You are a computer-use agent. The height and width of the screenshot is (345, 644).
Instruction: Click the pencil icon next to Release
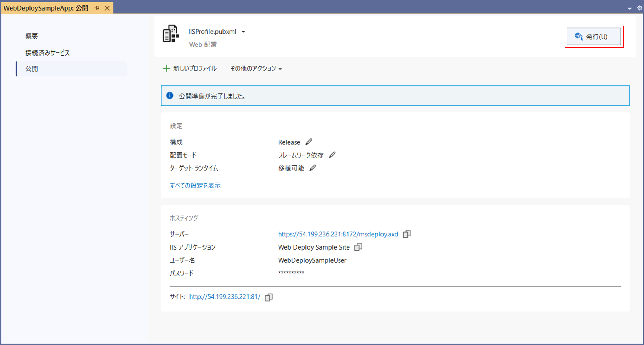pos(309,142)
